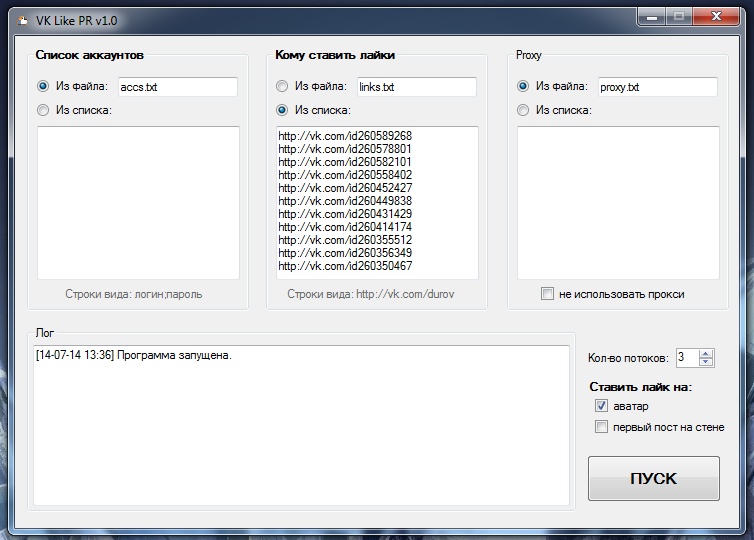Click the 'Лог' group title
The height and width of the screenshot is (540, 754).
tap(45, 333)
